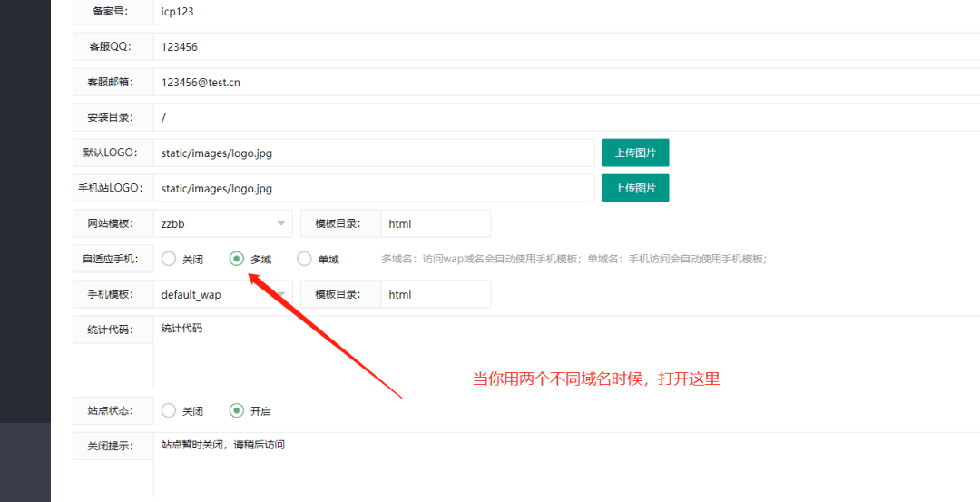
Task: Click the upload image button for 默认LOGO
Action: point(634,153)
